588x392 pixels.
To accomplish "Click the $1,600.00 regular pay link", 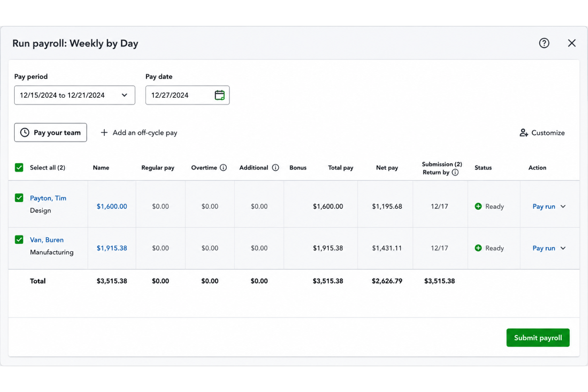I will pyautogui.click(x=112, y=207).
